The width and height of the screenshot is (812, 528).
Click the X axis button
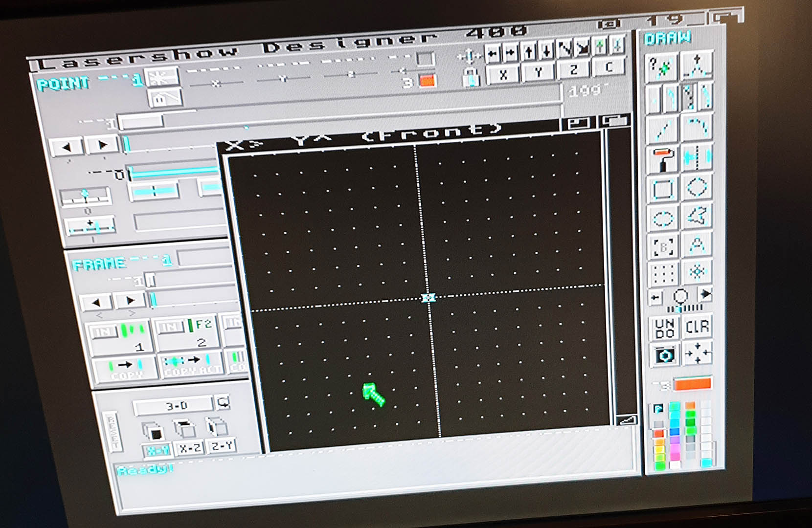(x=503, y=75)
